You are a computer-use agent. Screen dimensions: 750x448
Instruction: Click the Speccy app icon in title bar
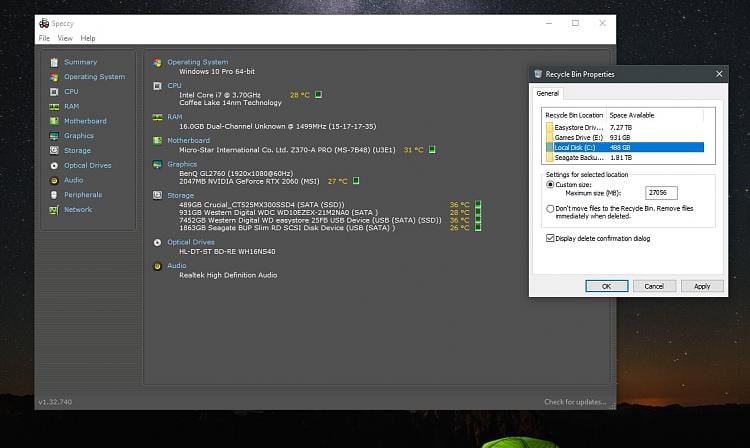pos(44,23)
